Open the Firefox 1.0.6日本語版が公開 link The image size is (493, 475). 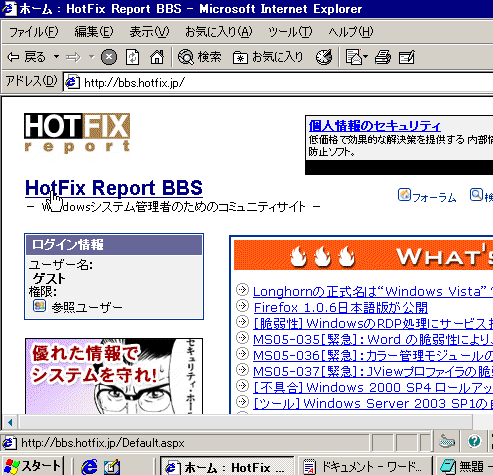pos(341,308)
